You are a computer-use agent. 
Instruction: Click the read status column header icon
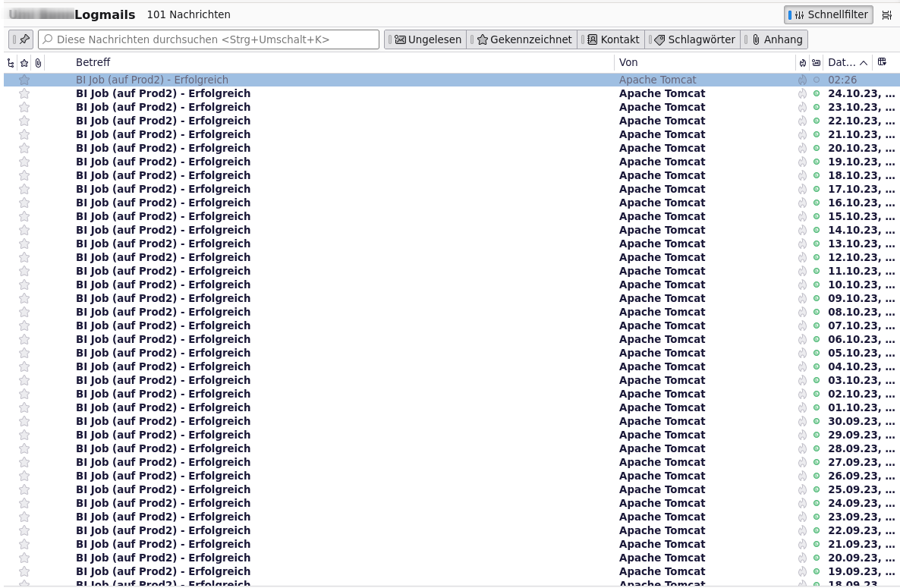point(817,62)
